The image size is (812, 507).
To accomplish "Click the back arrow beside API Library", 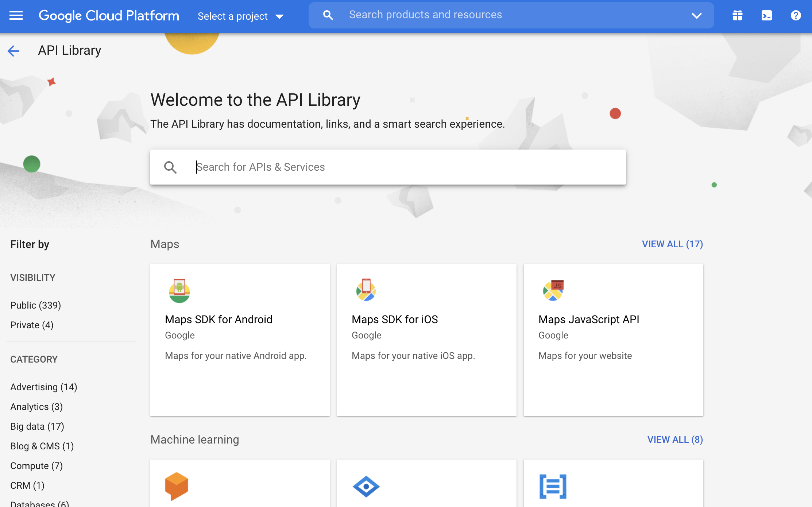I will pos(13,51).
